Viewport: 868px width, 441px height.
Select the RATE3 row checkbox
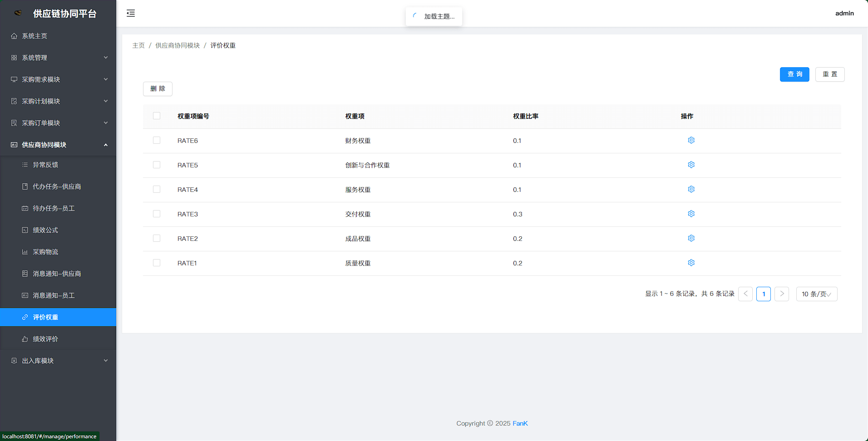[157, 214]
